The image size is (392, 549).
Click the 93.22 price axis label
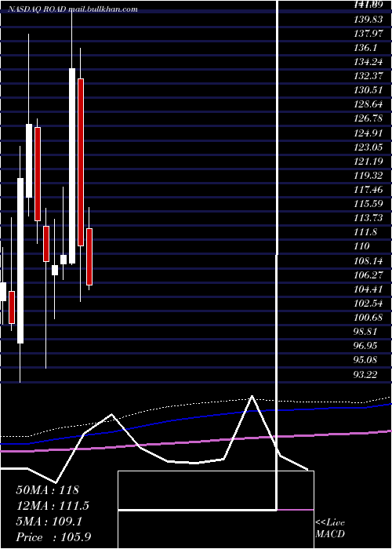point(366,374)
